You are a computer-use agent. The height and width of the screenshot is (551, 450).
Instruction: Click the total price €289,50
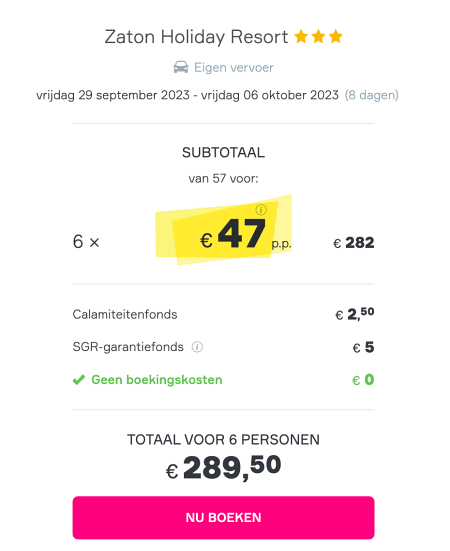tap(223, 467)
